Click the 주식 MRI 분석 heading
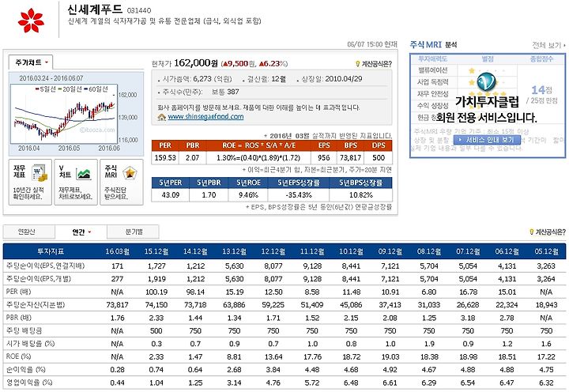The width and height of the screenshot is (569, 392). click(x=433, y=44)
